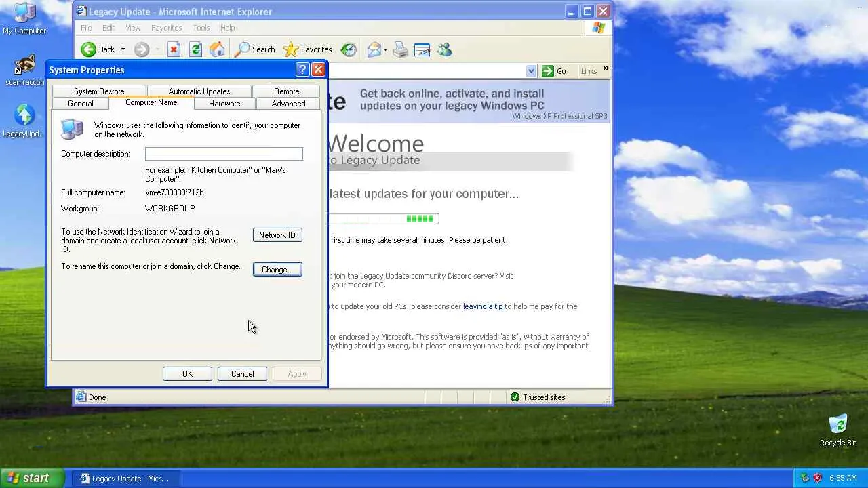Click the Mail envelope toolbar icon
This screenshot has height=488, width=868.
[x=374, y=49]
